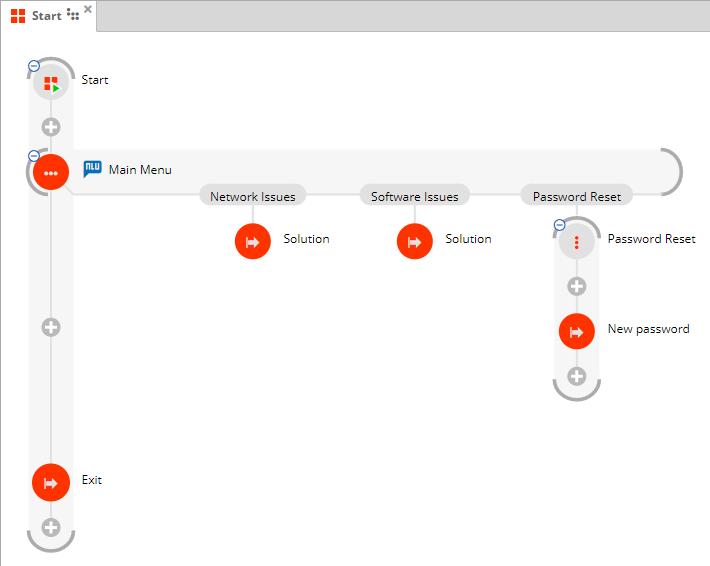710x566 pixels.
Task: Collapse the Main Menu block
Action: tap(34, 156)
